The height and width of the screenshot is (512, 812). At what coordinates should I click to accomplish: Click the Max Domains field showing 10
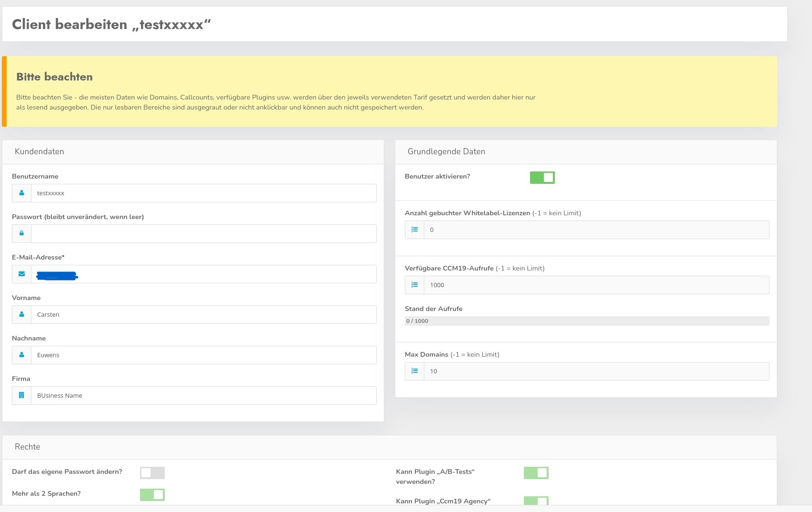point(596,371)
